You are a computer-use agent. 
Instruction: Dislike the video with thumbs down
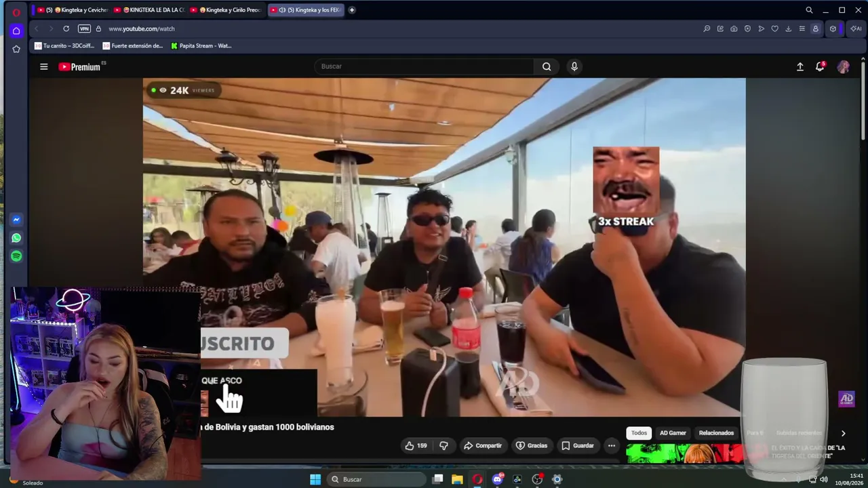coord(444,445)
